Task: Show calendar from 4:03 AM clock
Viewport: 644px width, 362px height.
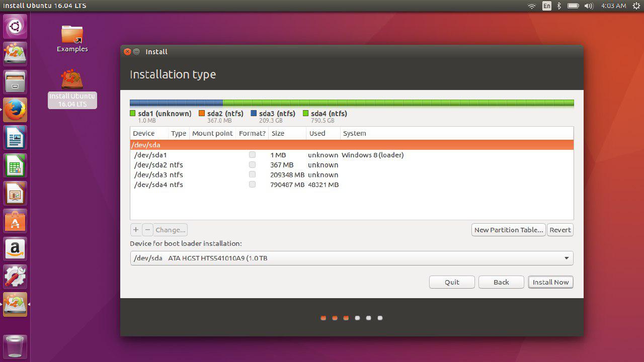Action: point(614,6)
